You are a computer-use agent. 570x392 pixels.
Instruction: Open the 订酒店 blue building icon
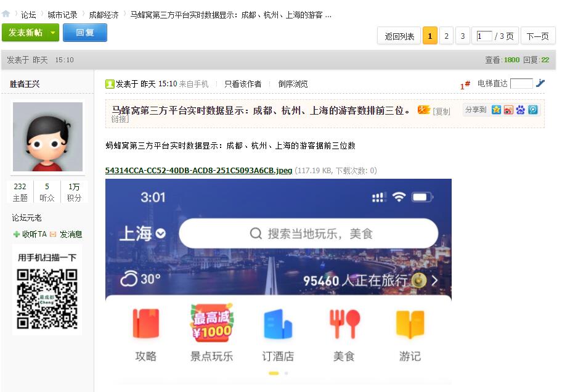tap(278, 324)
